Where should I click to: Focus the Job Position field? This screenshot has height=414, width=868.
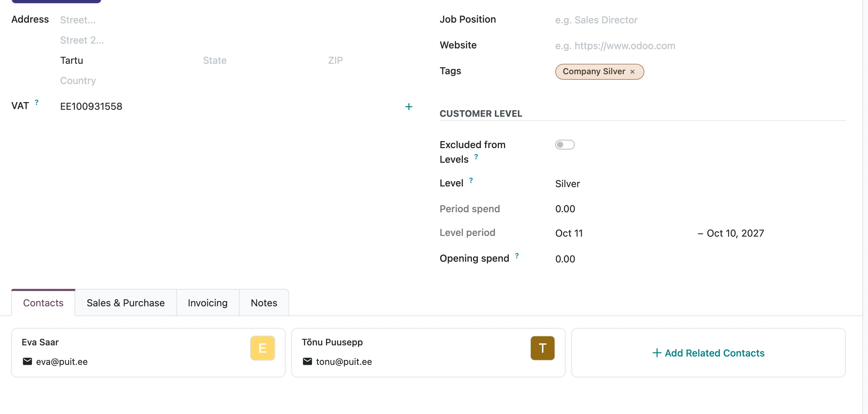tap(700, 20)
